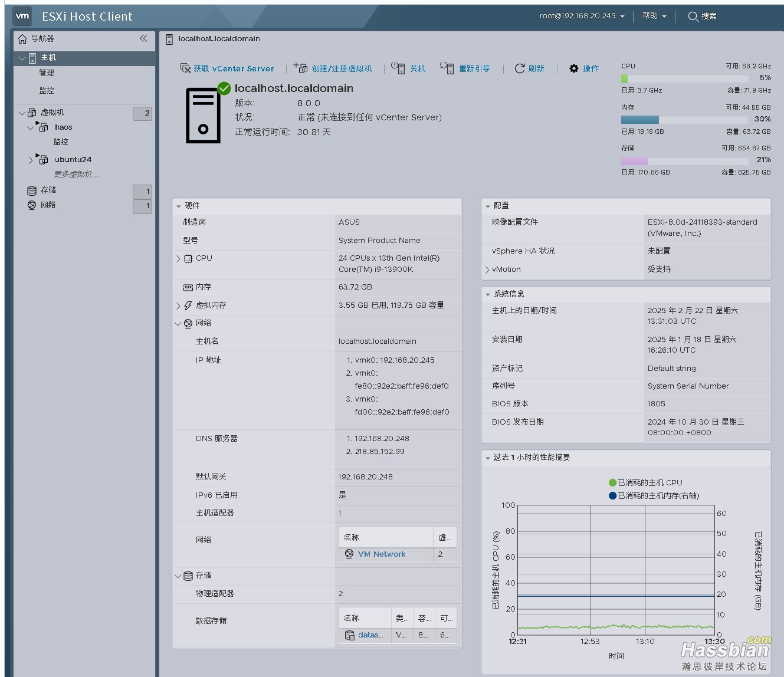Click the haos VM icon

click(x=42, y=127)
